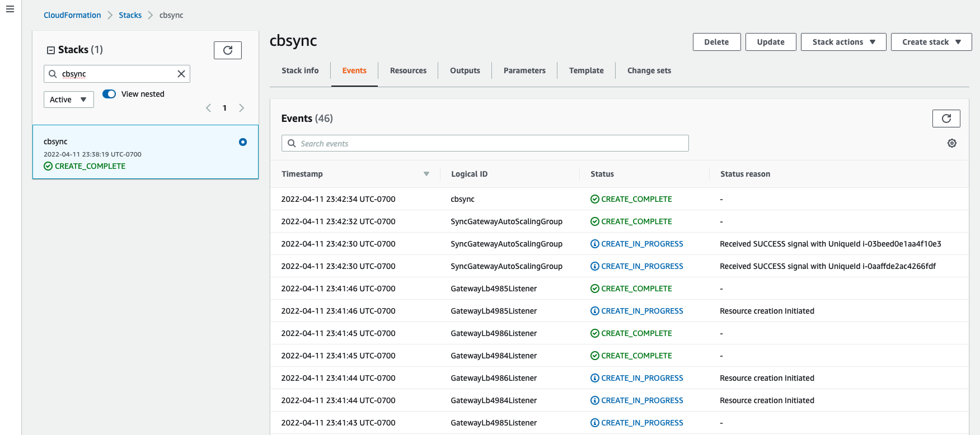Open the Parameters tab

pos(524,70)
